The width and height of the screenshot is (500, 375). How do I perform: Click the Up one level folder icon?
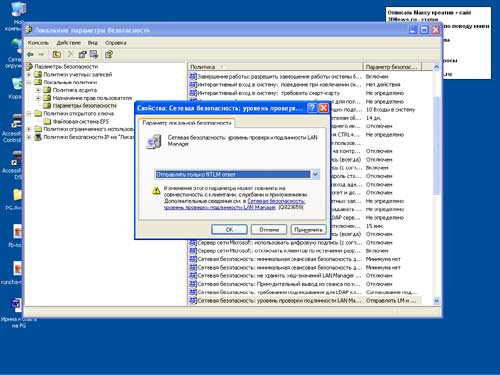57,54
